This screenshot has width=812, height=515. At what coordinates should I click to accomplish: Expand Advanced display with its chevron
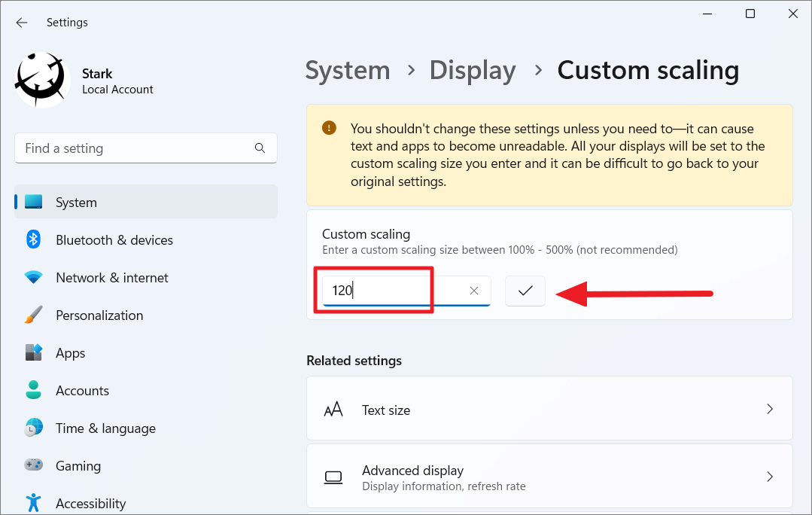click(769, 477)
